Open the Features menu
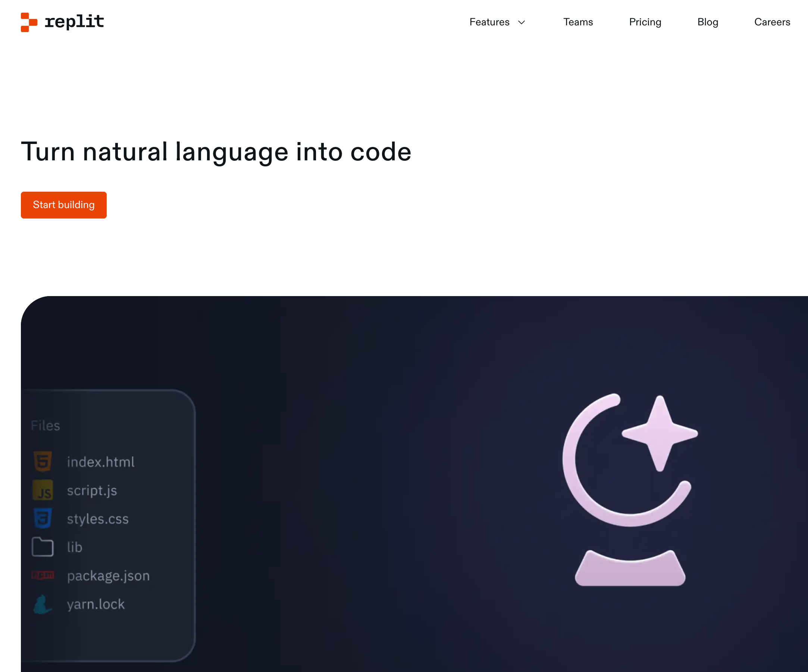The height and width of the screenshot is (672, 808). point(489,22)
